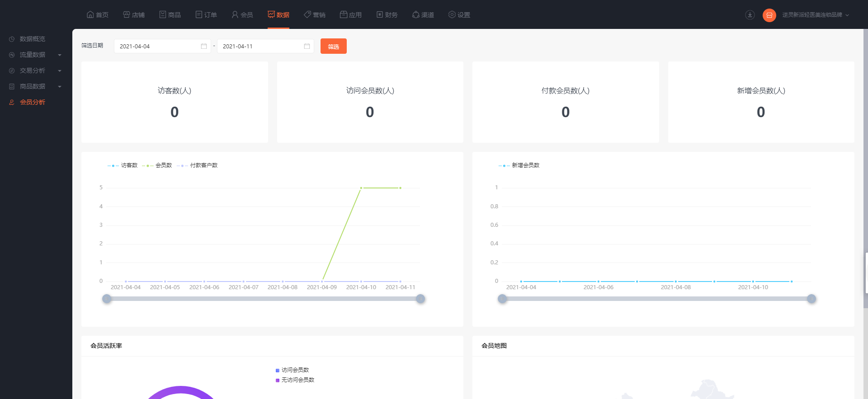Go to the 应用 apps tab
Image resolution: width=868 pixels, height=399 pixels.
pyautogui.click(x=350, y=14)
